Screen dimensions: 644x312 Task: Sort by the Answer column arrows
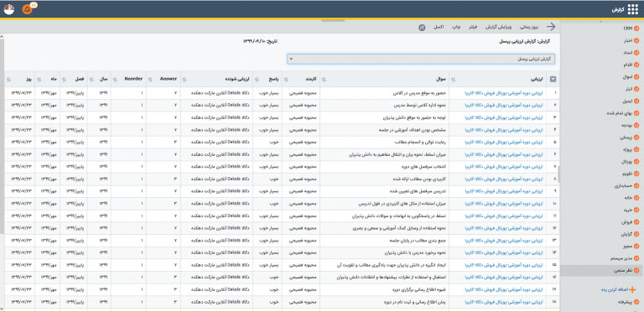(x=150, y=80)
